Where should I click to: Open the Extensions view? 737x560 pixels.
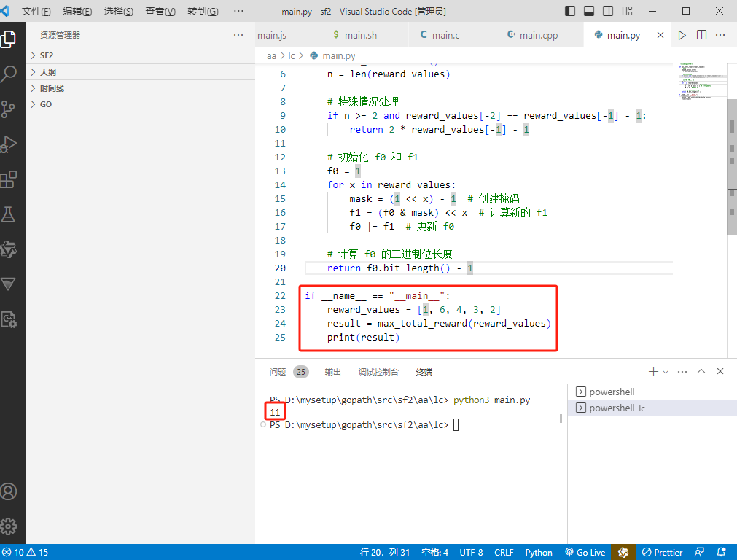pyautogui.click(x=9, y=179)
